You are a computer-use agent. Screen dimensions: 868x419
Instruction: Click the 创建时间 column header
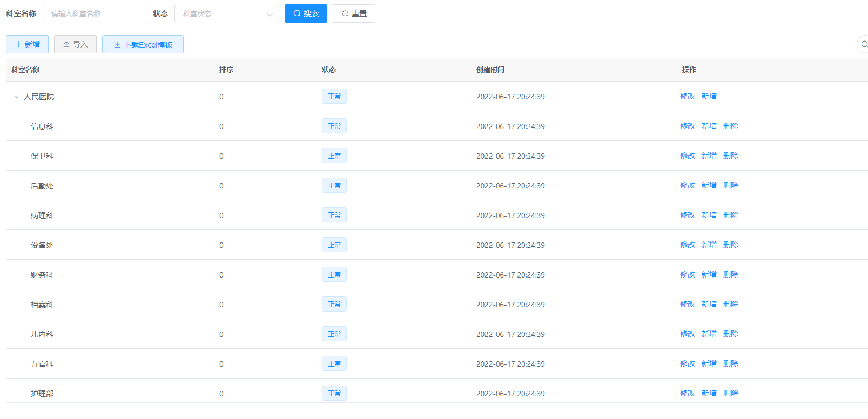[x=490, y=70]
